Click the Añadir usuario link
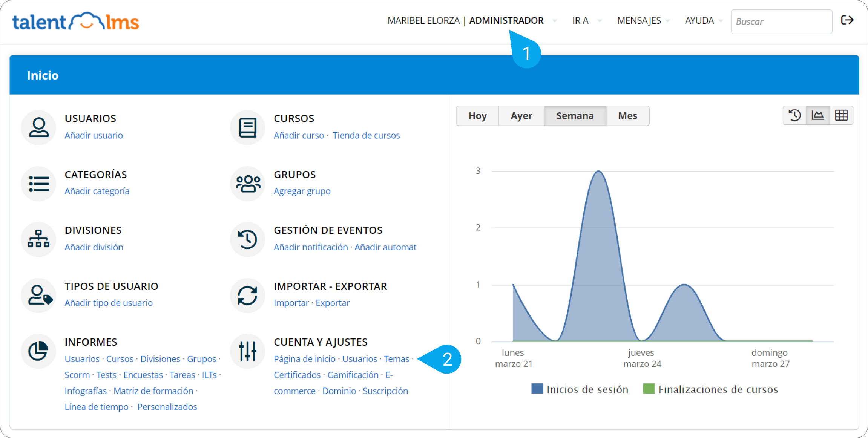Viewport: 868px width, 438px height. pos(94,135)
